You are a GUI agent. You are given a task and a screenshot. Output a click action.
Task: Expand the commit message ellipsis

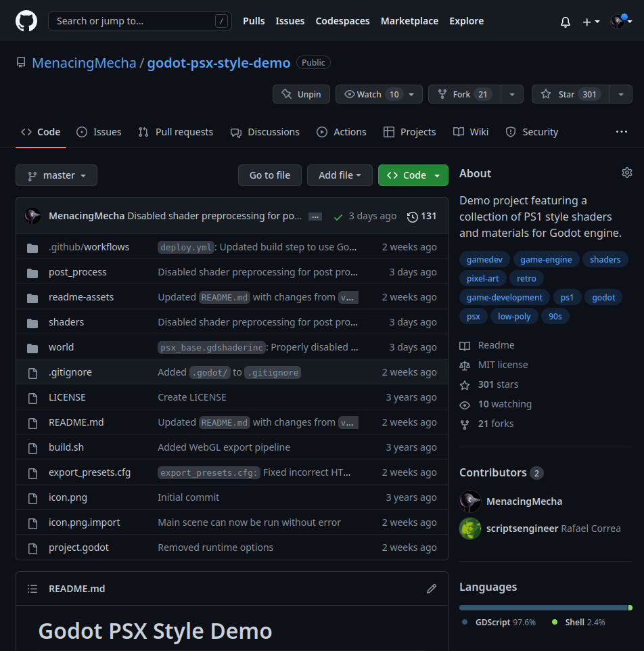[x=315, y=217]
